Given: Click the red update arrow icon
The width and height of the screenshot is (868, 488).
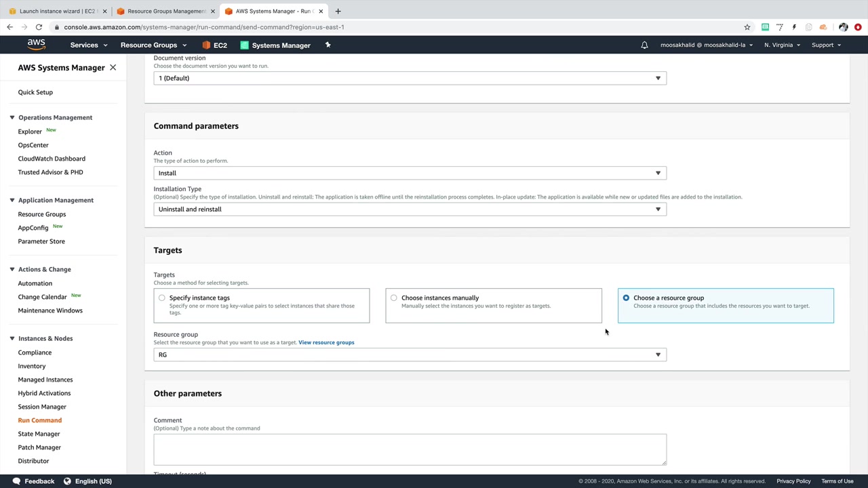Looking at the screenshot, I should click(x=859, y=27).
